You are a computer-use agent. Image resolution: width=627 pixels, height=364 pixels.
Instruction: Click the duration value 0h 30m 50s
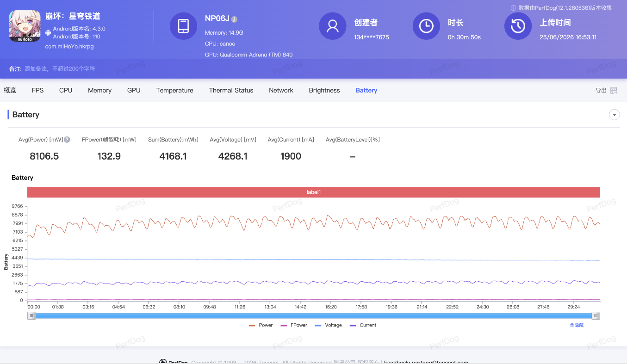click(464, 37)
